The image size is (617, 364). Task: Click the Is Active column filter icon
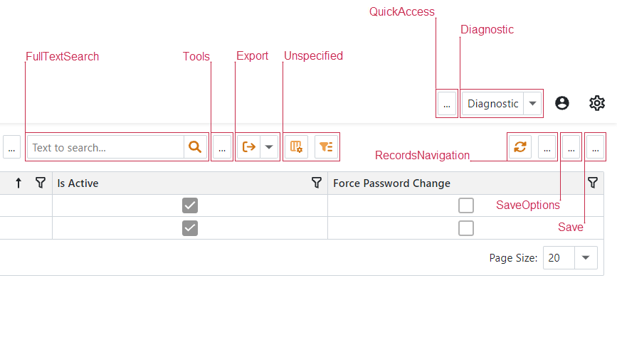[x=317, y=183]
